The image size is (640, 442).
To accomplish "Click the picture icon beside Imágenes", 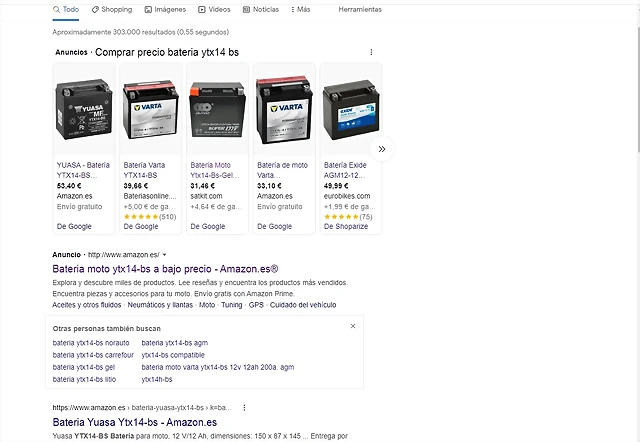I will coord(148,9).
